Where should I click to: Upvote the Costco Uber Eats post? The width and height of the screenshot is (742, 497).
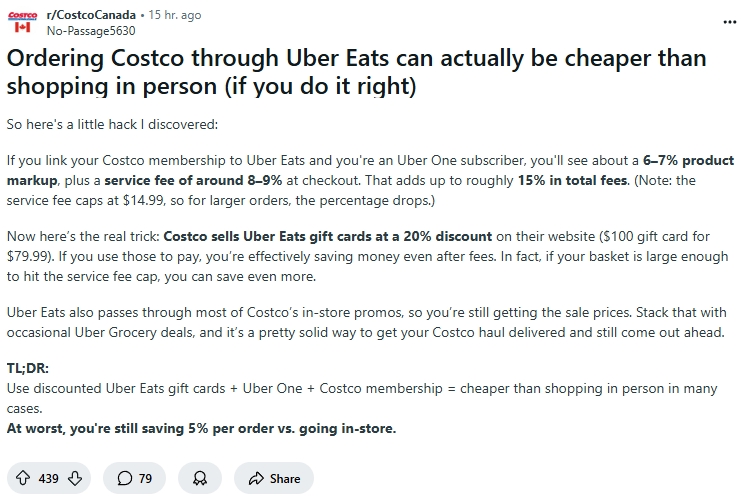pos(23,478)
